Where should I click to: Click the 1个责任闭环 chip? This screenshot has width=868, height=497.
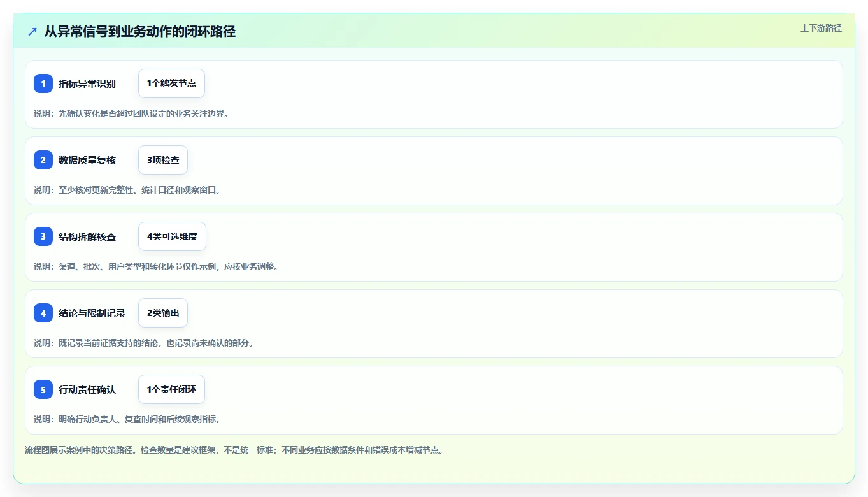coord(171,389)
